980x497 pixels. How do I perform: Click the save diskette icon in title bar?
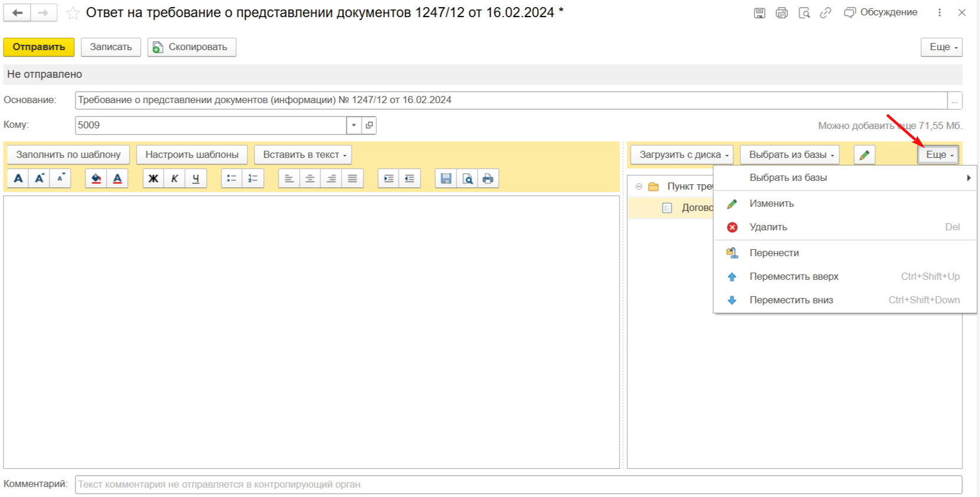(x=760, y=13)
